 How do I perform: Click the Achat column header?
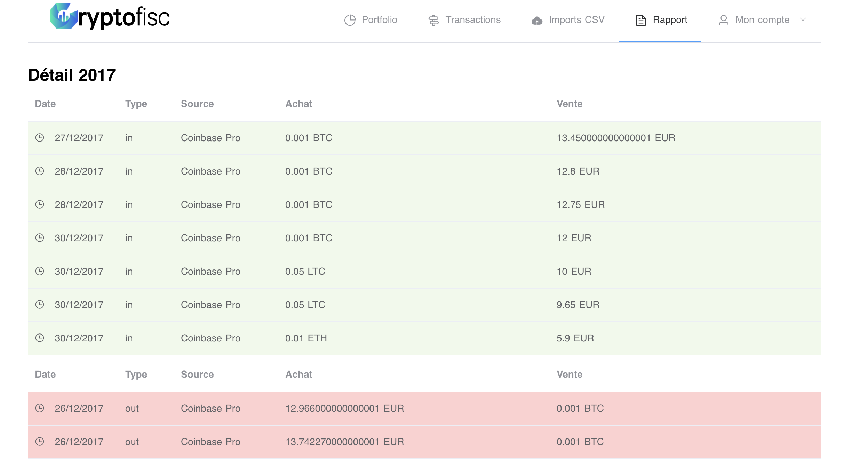tap(298, 103)
